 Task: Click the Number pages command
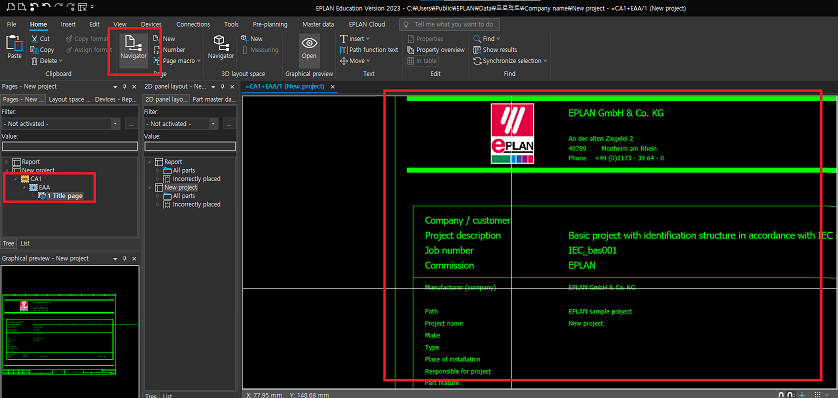tap(169, 50)
